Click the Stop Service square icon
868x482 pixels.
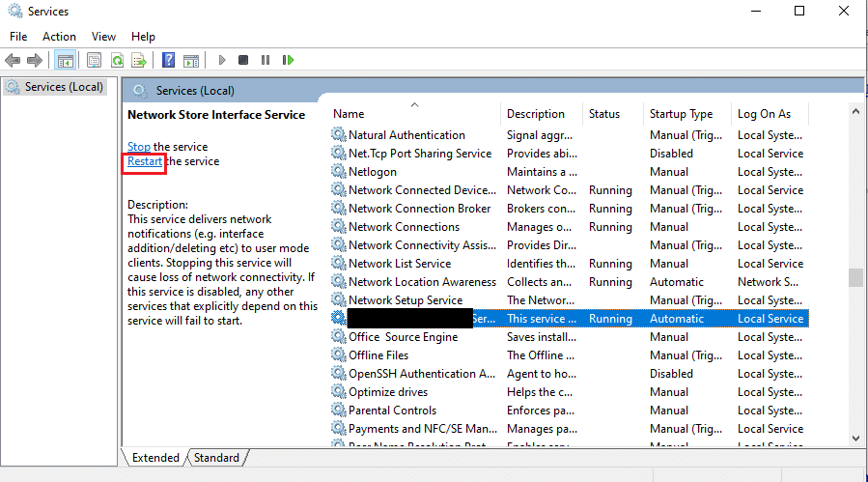click(243, 60)
